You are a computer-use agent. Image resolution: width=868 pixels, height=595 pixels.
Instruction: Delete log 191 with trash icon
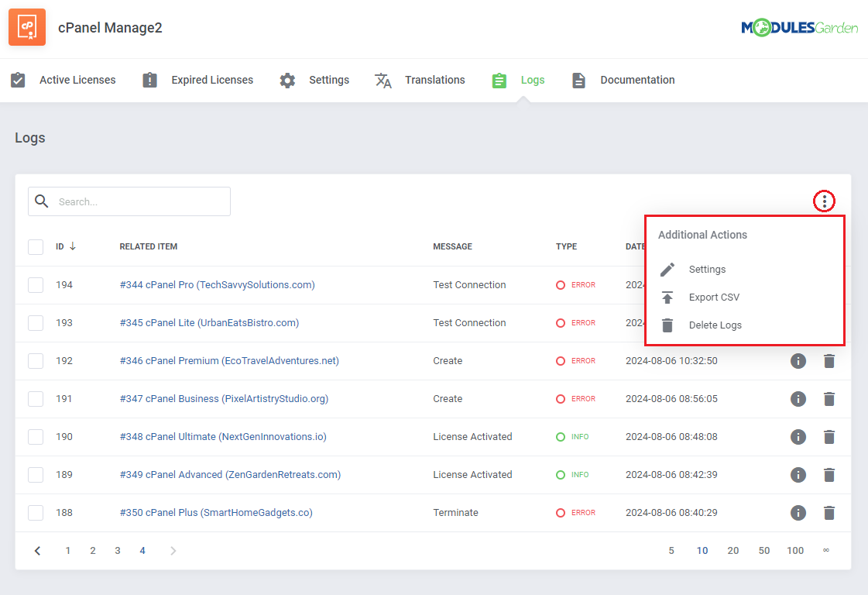[829, 399]
